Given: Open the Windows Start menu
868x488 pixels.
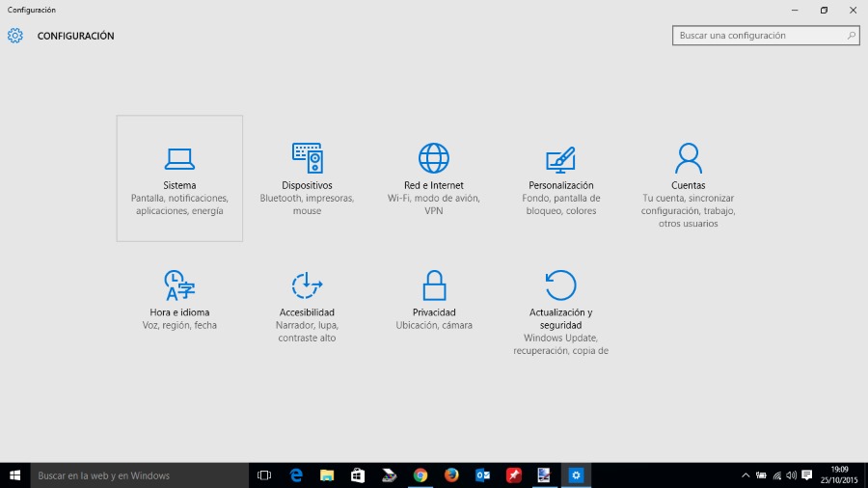Looking at the screenshot, I should pos(14,475).
